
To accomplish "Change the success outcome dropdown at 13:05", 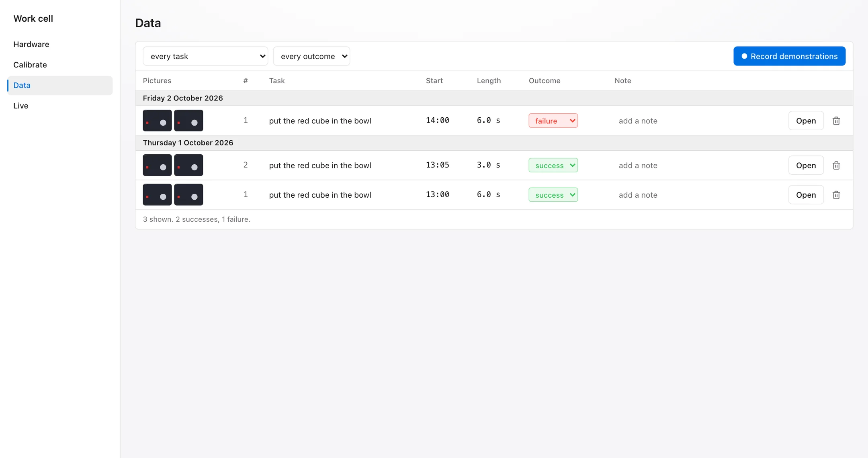I will pyautogui.click(x=553, y=165).
